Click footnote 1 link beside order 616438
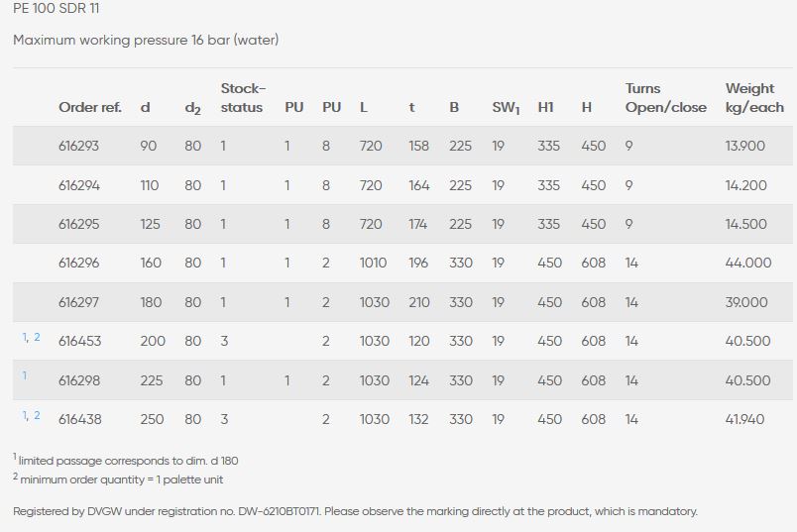Image resolution: width=797 pixels, height=532 pixels. click(25, 416)
